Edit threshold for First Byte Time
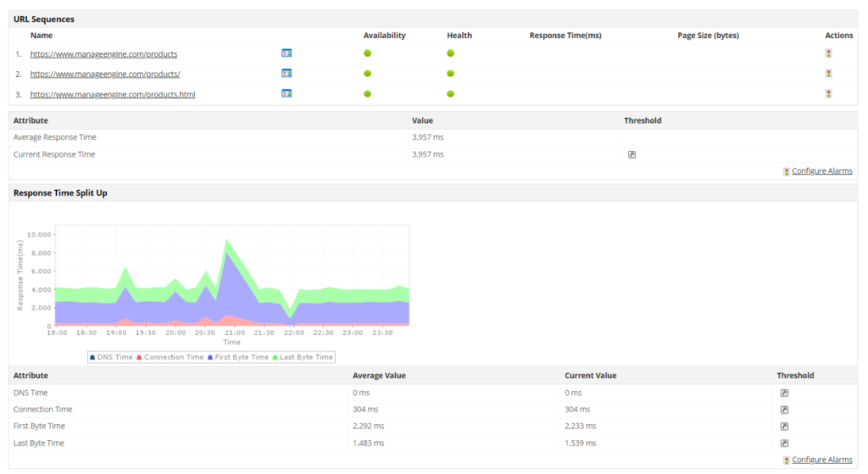Screen dimensions: 868x474 (784, 427)
